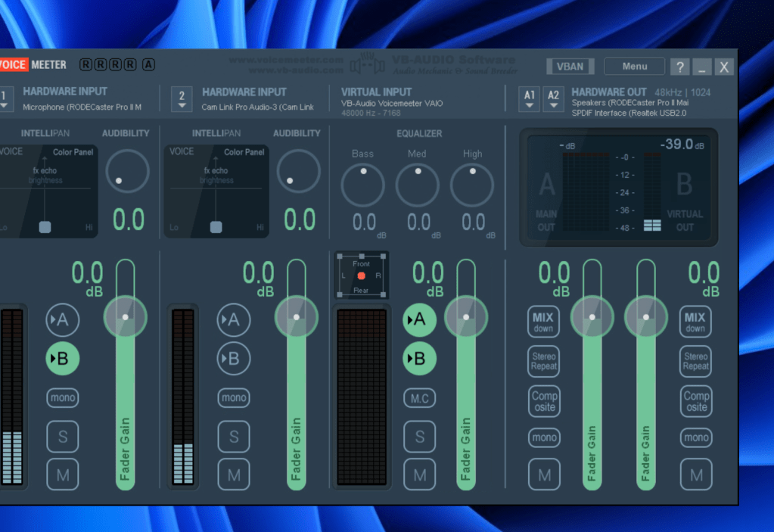Click Audibility knob on Hardware Input 2

click(x=299, y=171)
